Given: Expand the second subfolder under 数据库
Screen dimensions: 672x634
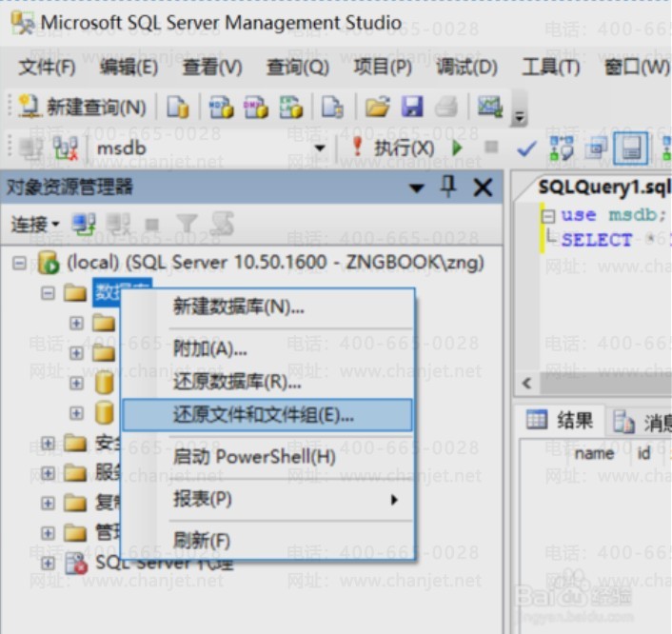Looking at the screenshot, I should [76, 353].
